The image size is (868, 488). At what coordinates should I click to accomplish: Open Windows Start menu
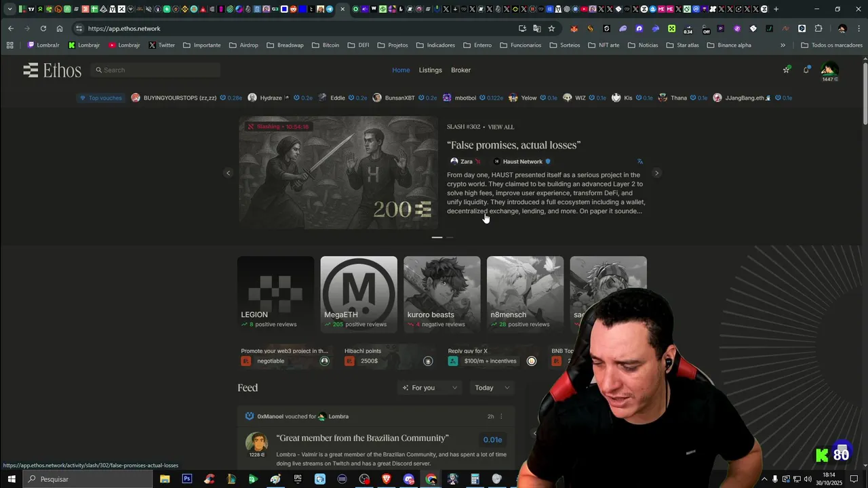click(11, 479)
